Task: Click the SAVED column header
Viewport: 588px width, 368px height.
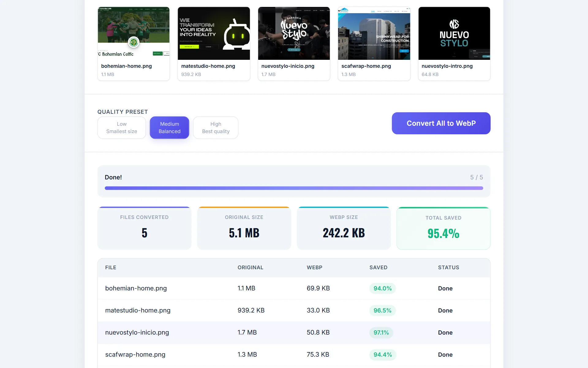Action: [378, 267]
